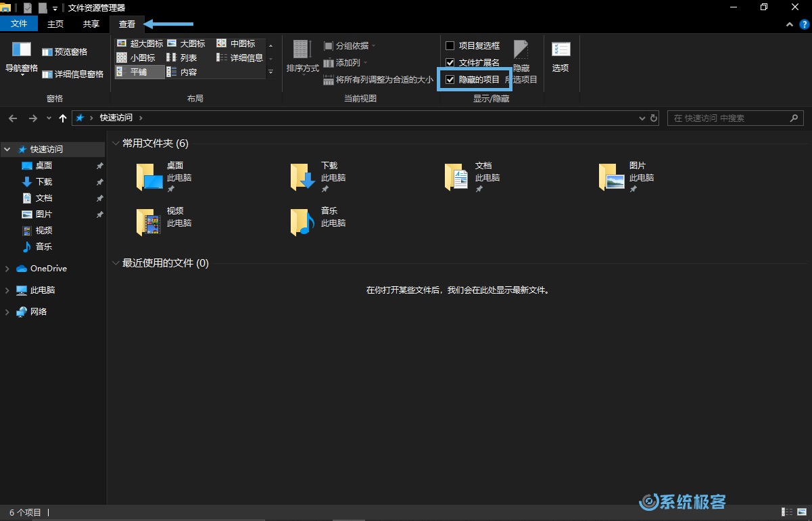This screenshot has height=521, width=812.
Task: Toggle the 预览窗格 preview pane
Action: pyautogui.click(x=64, y=52)
